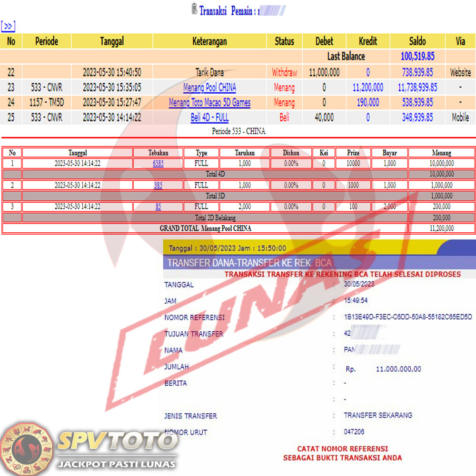Image resolution: width=476 pixels, height=476 pixels.
Task: Click bet number 85 link
Action: 158,207
